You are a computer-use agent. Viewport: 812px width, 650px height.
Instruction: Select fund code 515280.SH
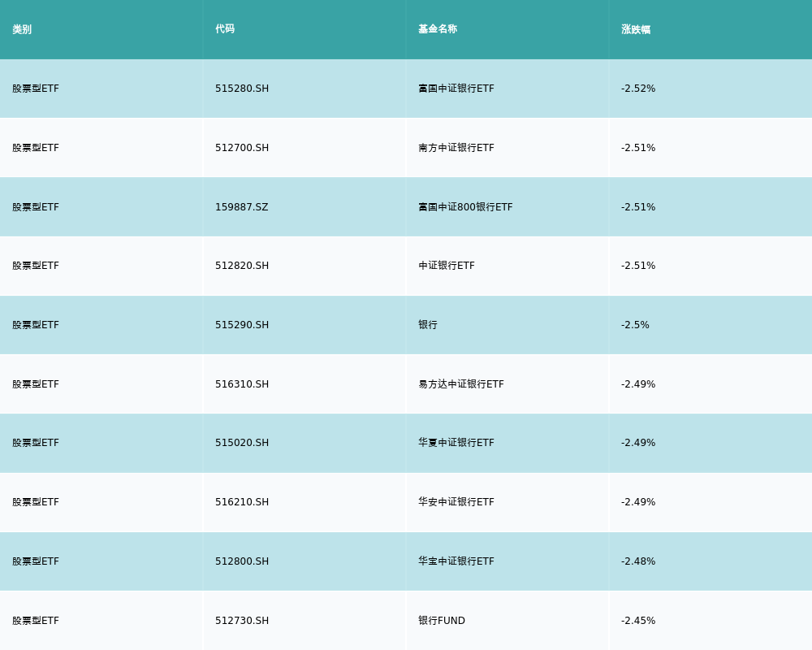pyautogui.click(x=242, y=89)
